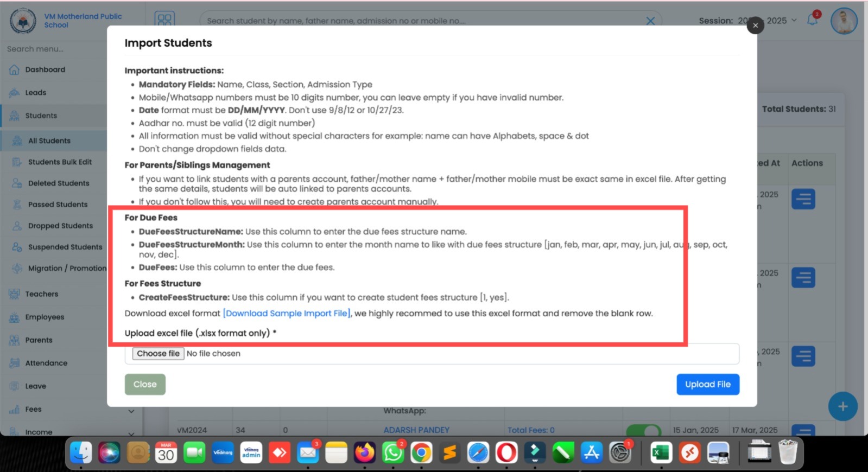Image resolution: width=868 pixels, height=472 pixels.
Task: Click the Attendance icon in sidebar
Action: (14, 363)
